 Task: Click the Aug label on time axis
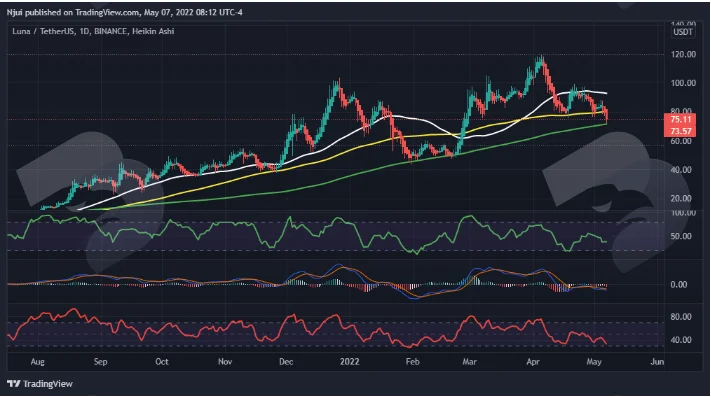pyautogui.click(x=37, y=362)
